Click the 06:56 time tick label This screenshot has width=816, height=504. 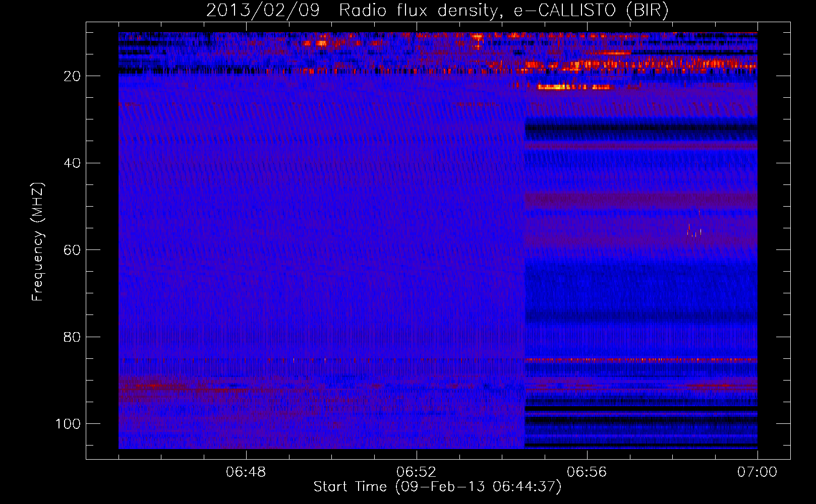click(x=587, y=472)
